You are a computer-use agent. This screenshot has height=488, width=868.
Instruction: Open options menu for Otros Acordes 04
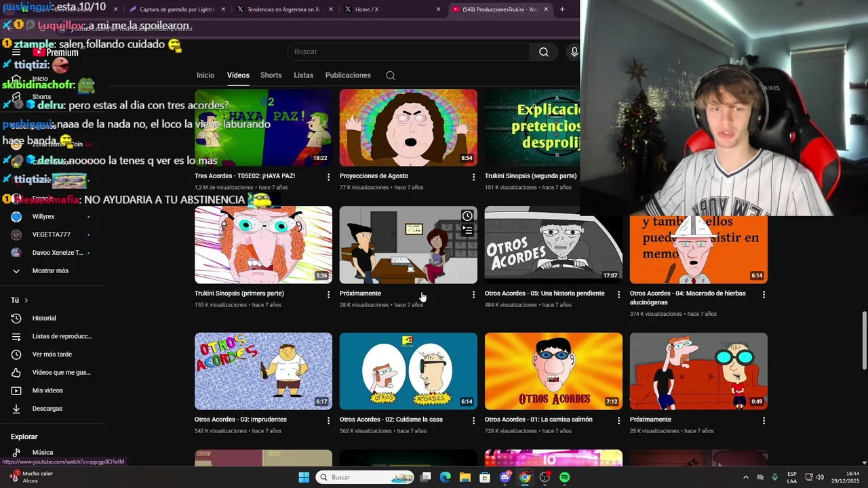point(764,295)
